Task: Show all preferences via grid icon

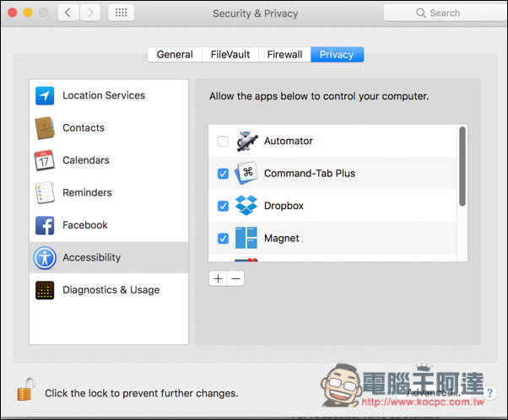Action: (122, 13)
